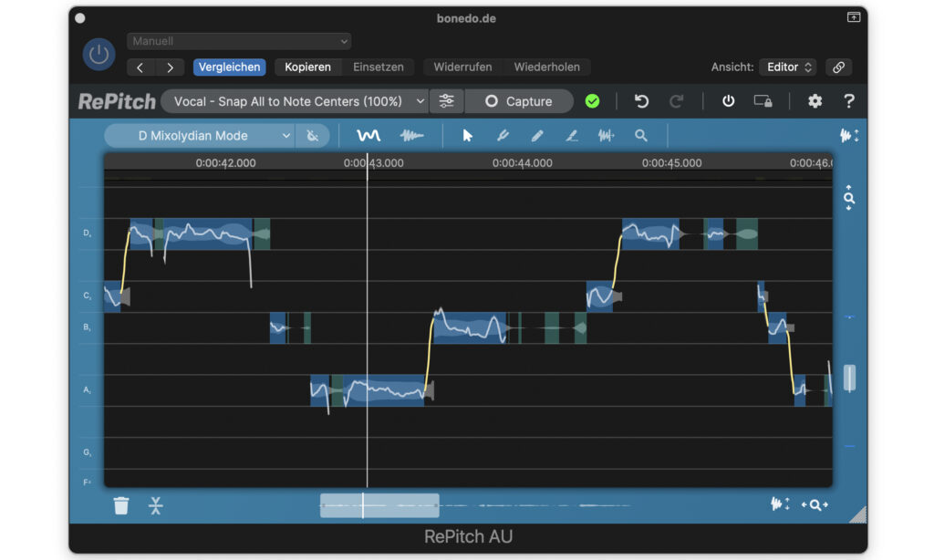Viewport: 934px width, 560px height.
Task: Click the vertical scroll handle on right
Action: [x=849, y=378]
